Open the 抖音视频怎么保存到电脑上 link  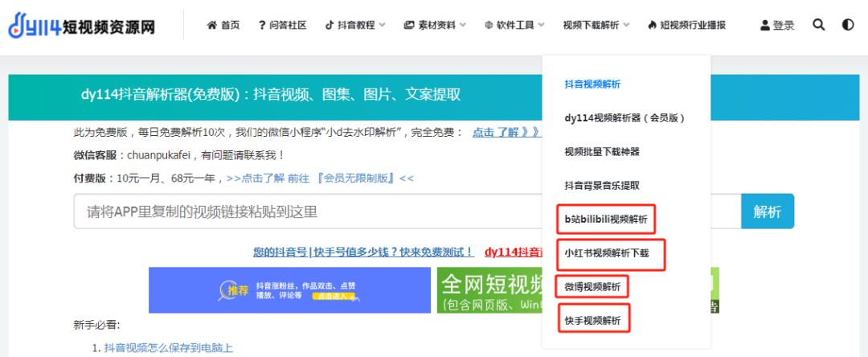pyautogui.click(x=168, y=347)
